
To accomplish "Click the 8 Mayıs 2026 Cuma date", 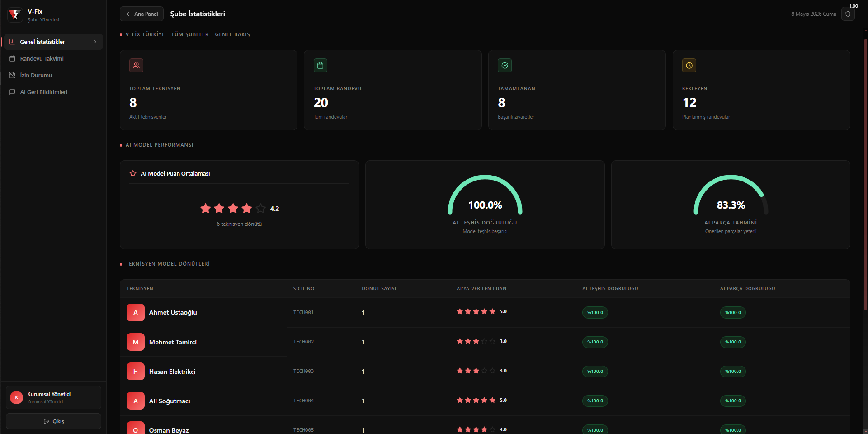I will (814, 14).
